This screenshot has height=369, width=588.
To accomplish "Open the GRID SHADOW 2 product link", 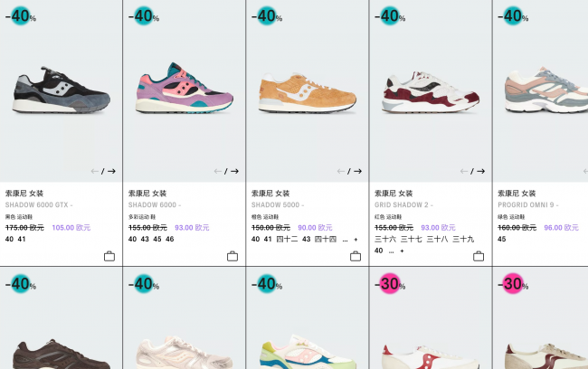I will pos(403,204).
